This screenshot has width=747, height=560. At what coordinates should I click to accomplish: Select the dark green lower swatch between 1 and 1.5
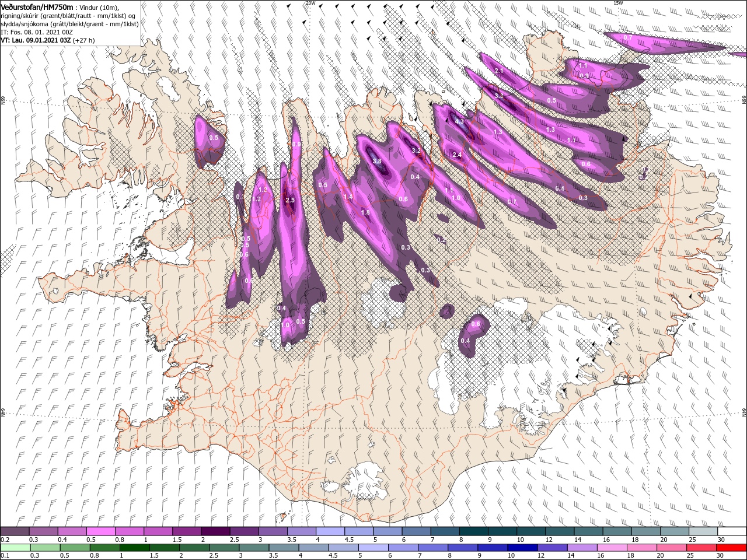(135, 548)
